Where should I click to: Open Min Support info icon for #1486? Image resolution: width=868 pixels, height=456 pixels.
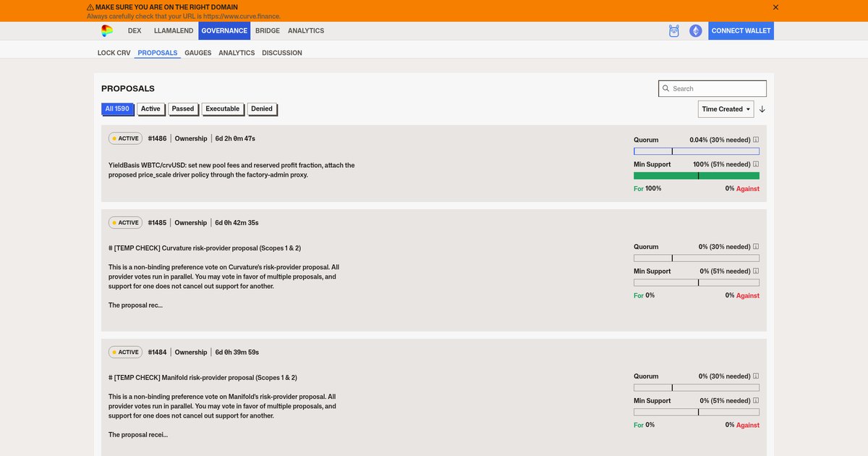756,164
